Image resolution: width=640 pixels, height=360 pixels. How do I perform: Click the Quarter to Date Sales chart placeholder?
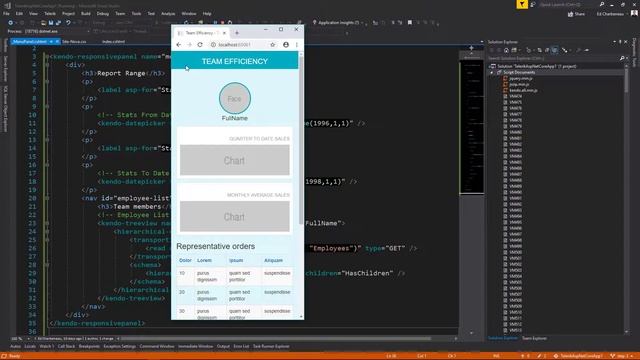click(x=235, y=160)
